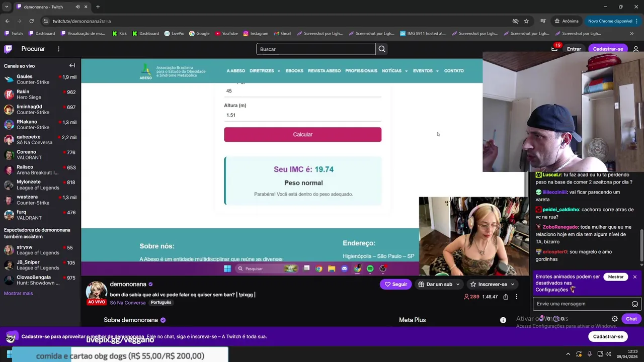Go back with the browser back arrow
Image resolution: width=644 pixels, height=362 pixels.
7,21
